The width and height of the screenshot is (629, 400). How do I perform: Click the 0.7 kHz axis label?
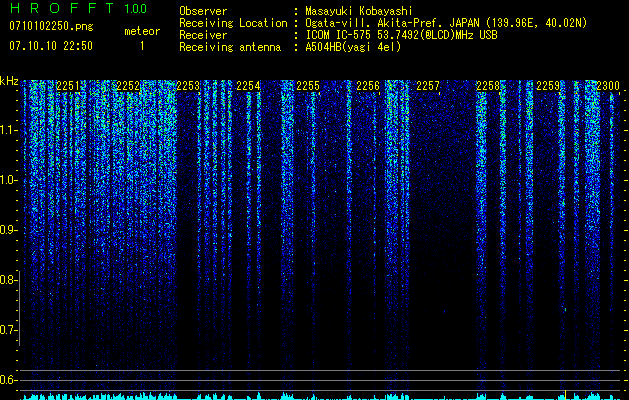coord(8,330)
